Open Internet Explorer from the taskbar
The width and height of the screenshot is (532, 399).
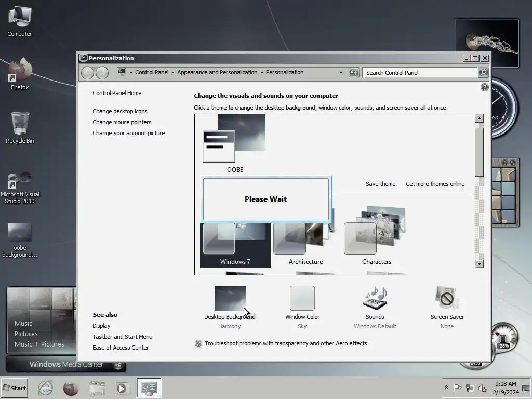pyautogui.click(x=46, y=388)
